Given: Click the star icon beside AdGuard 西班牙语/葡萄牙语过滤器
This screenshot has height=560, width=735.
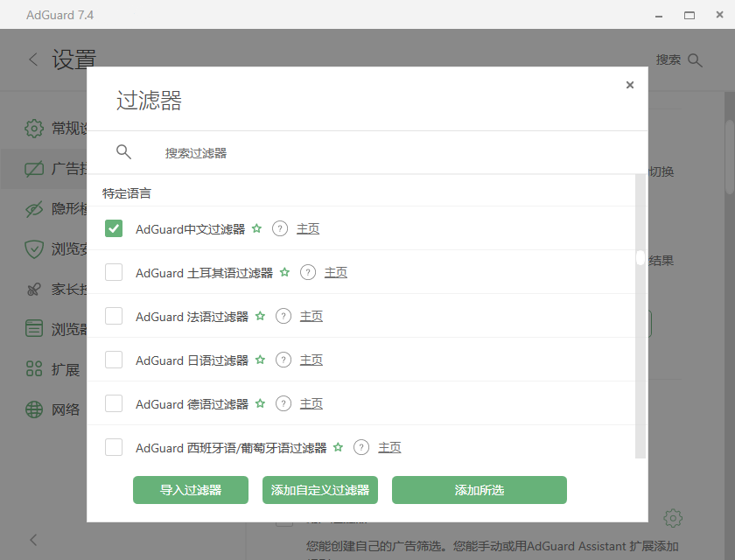Looking at the screenshot, I should coord(338,447).
